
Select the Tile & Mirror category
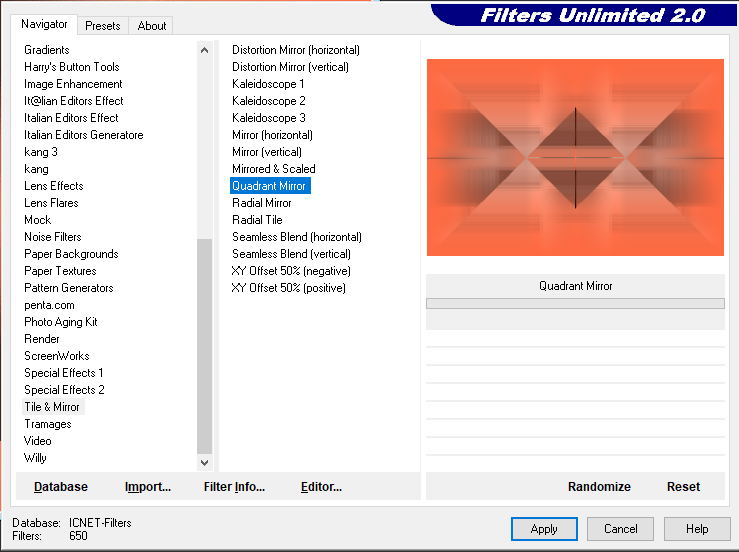pos(52,407)
